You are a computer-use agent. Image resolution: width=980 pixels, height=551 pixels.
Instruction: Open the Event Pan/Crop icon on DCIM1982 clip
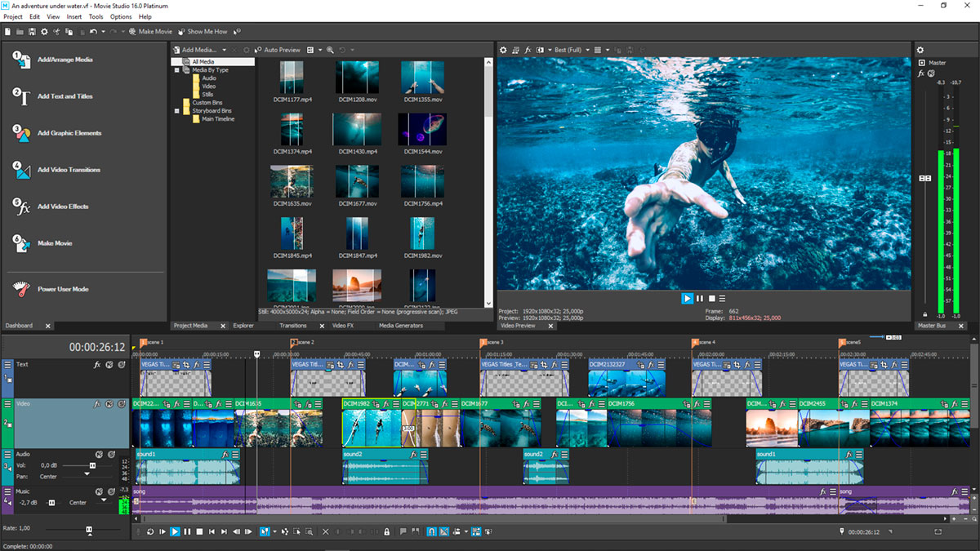coord(376,404)
